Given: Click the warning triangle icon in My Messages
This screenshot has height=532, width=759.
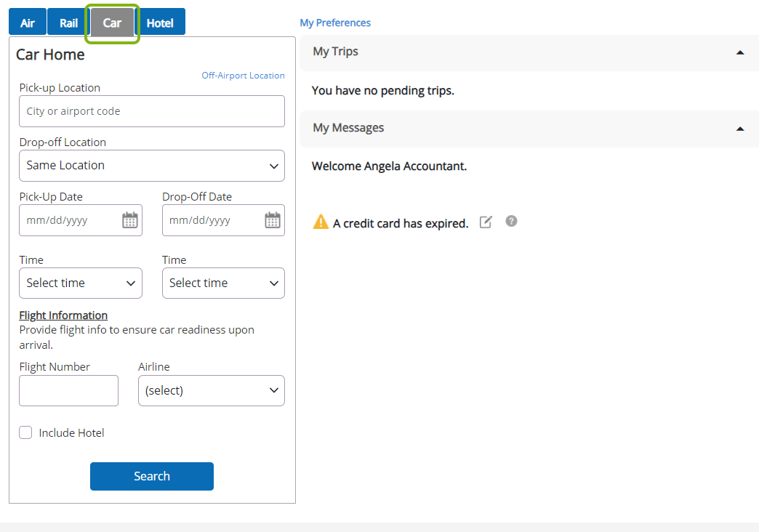Looking at the screenshot, I should coord(321,222).
